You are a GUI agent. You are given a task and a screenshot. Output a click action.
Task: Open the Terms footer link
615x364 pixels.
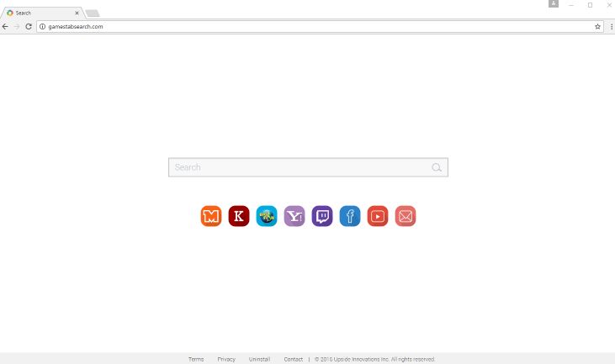196,359
